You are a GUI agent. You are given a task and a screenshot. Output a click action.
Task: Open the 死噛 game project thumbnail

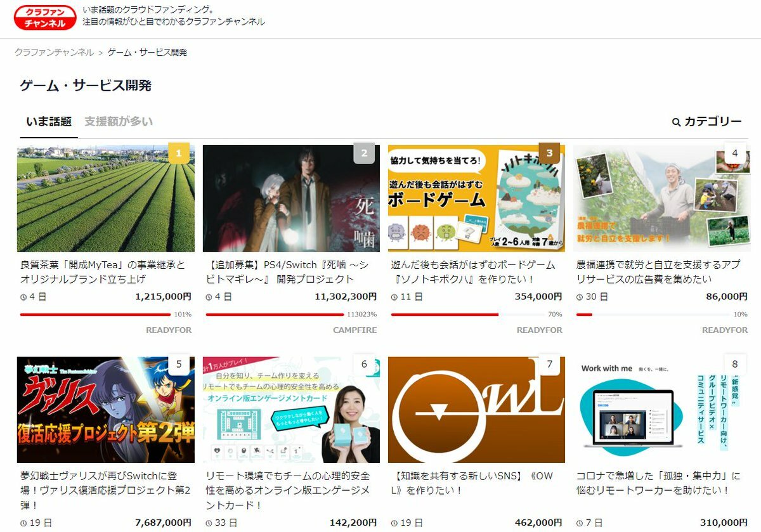click(x=291, y=198)
